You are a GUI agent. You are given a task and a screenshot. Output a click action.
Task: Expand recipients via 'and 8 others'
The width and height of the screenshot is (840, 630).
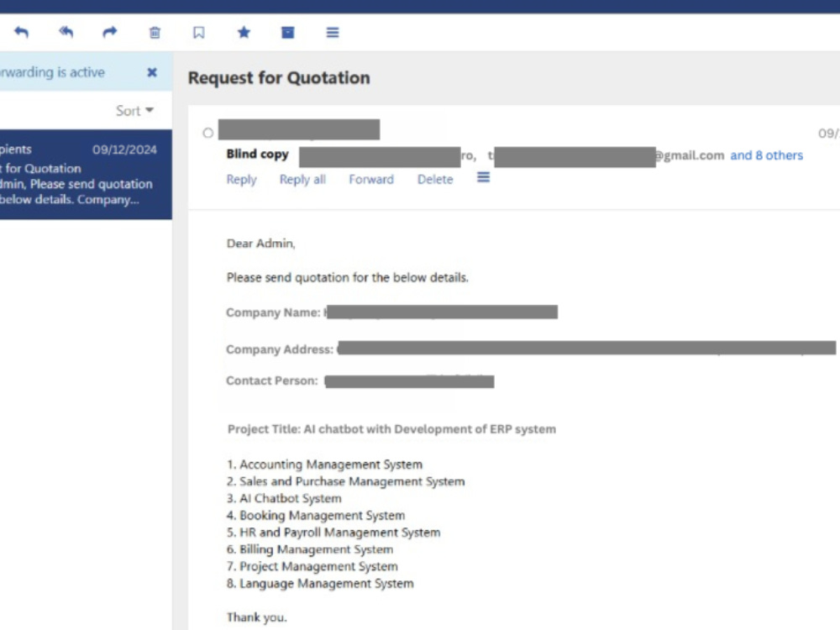point(767,155)
